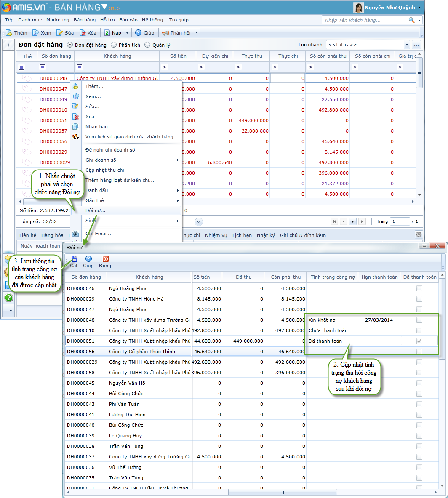448x498 pixels.
Task: Open the Lọc nhanh filter dropdown
Action: point(406,45)
